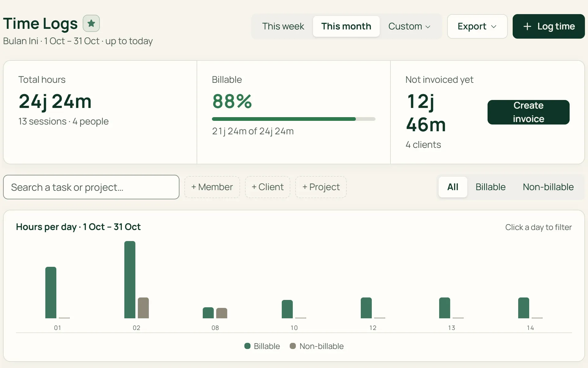The width and height of the screenshot is (588, 368).
Task: Switch to the This week range
Action: (283, 26)
